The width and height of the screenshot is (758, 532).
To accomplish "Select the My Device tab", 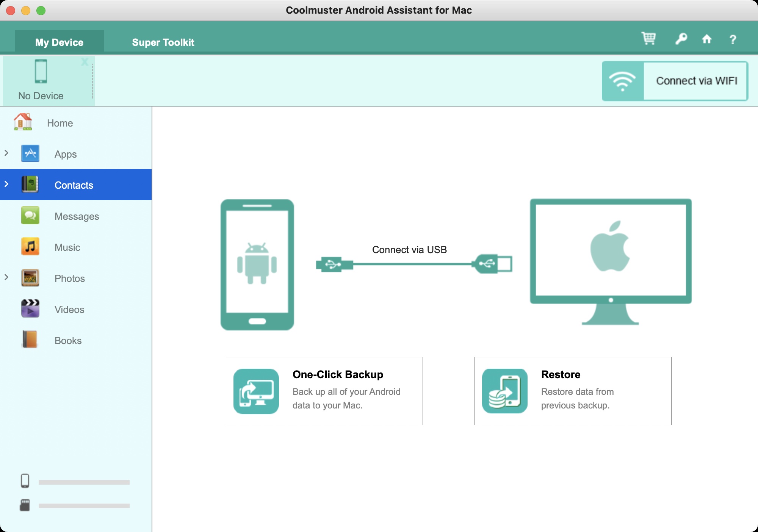I will tap(60, 42).
